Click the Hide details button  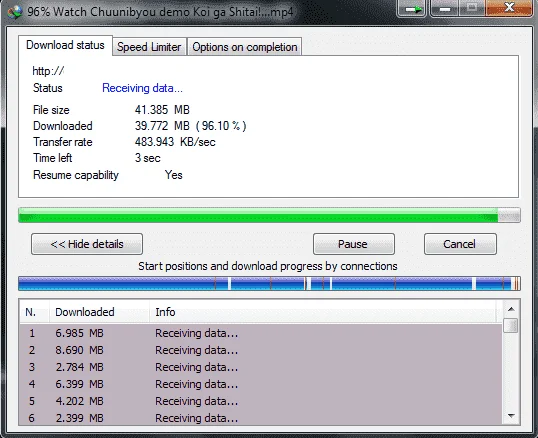point(87,244)
